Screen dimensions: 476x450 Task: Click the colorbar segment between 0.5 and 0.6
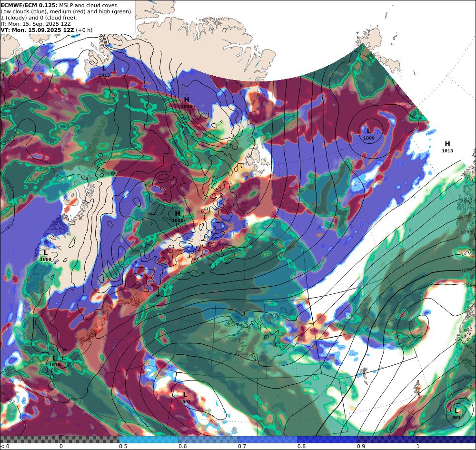pyautogui.click(x=149, y=440)
